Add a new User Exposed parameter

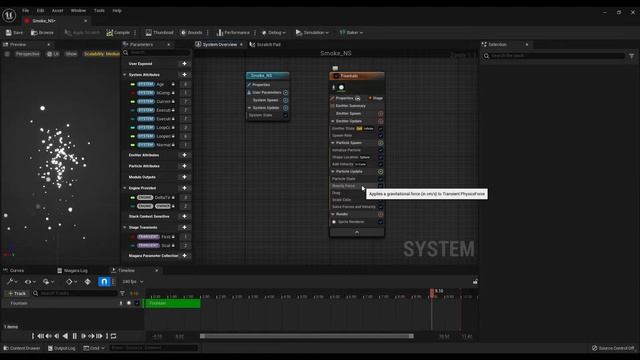pyautogui.click(x=184, y=64)
